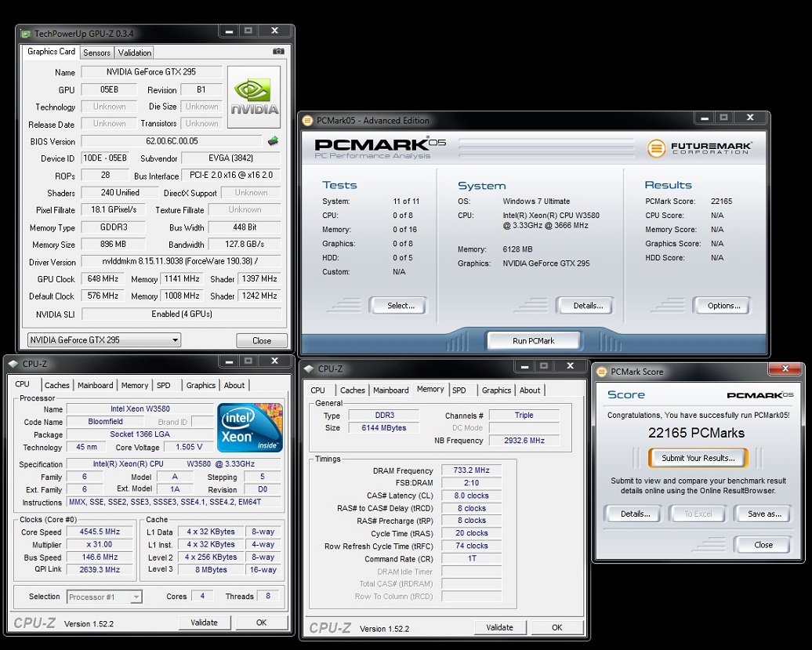The image size is (812, 650).
Task: Click Close button in GPU-Z
Action: tap(262, 340)
